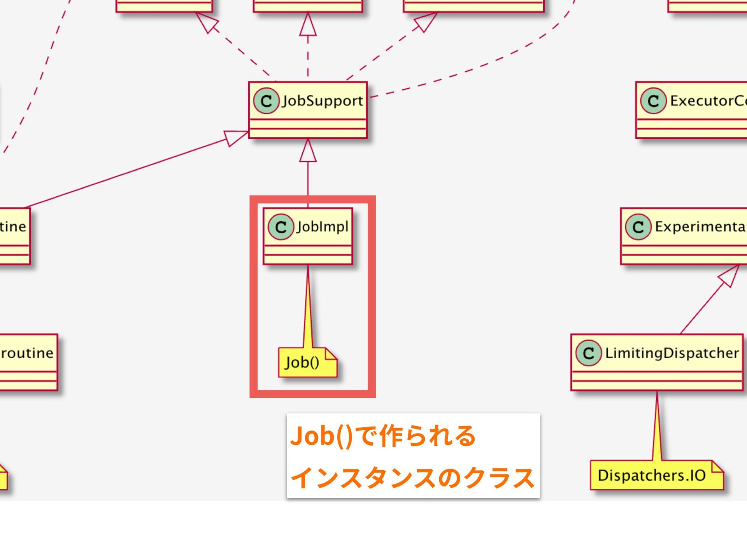747x560 pixels.
Task: Click arrowhead below Experimenta class box
Action: [729, 275]
